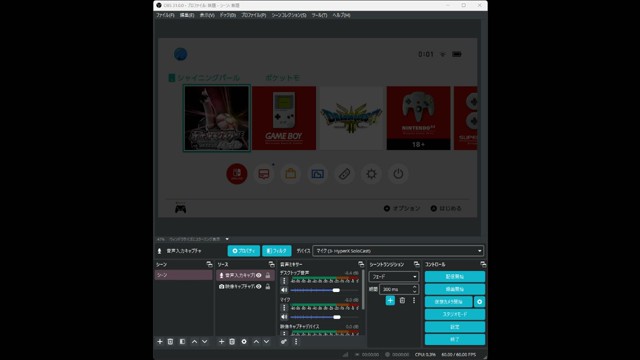The image size is (640, 360).
Task: Open source プロパティ in the source toolbar
Action: (x=244, y=251)
